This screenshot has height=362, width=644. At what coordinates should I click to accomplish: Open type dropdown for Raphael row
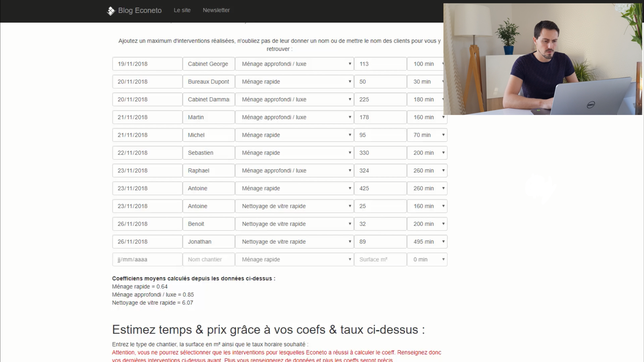[294, 170]
